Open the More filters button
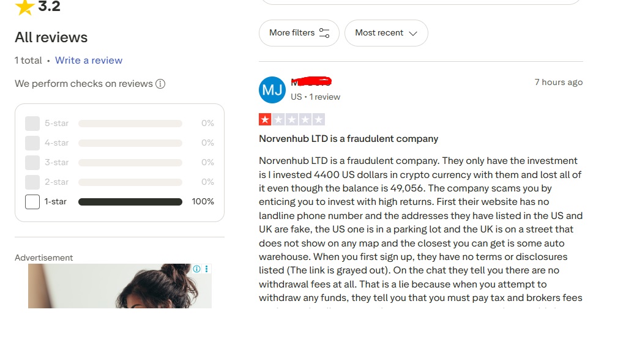 click(299, 33)
